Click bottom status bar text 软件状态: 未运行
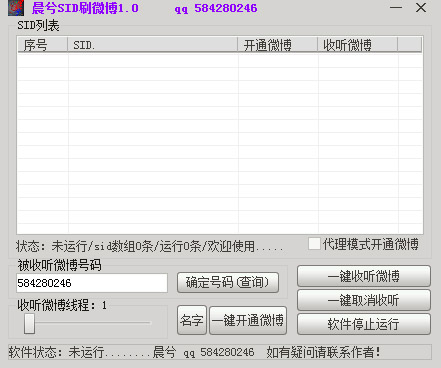 [56, 352]
